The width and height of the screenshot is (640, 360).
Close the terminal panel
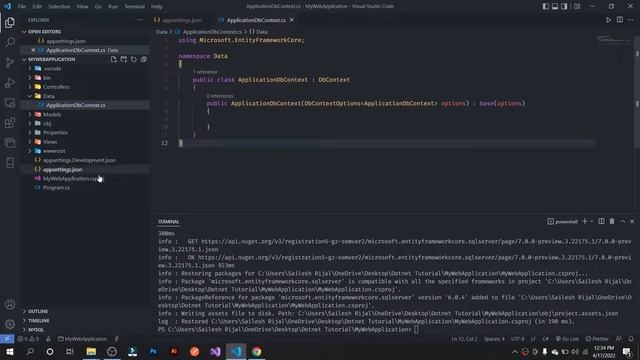click(632, 221)
